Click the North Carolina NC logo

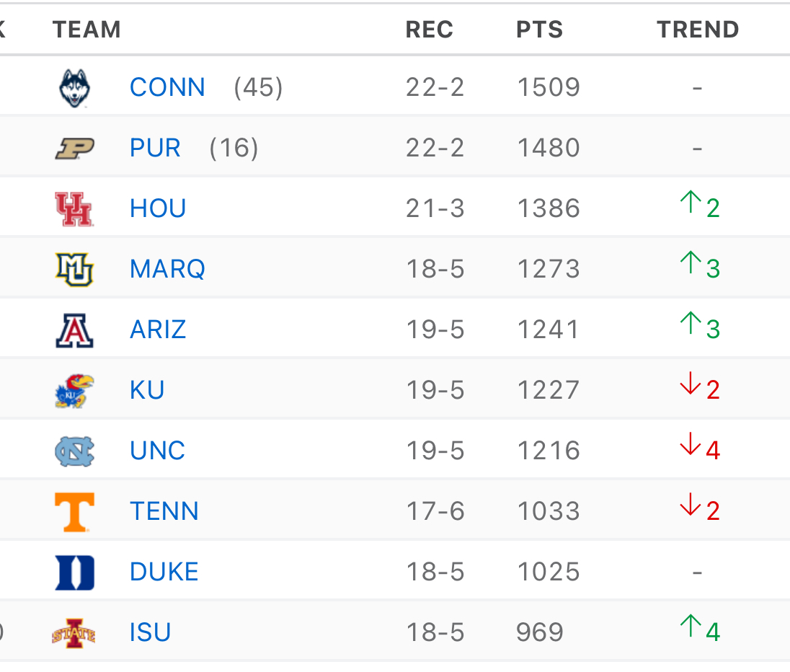point(74,451)
